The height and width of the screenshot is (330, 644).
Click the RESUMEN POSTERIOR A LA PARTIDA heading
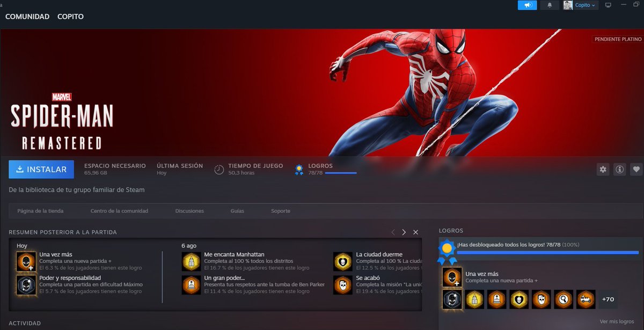[63, 232]
